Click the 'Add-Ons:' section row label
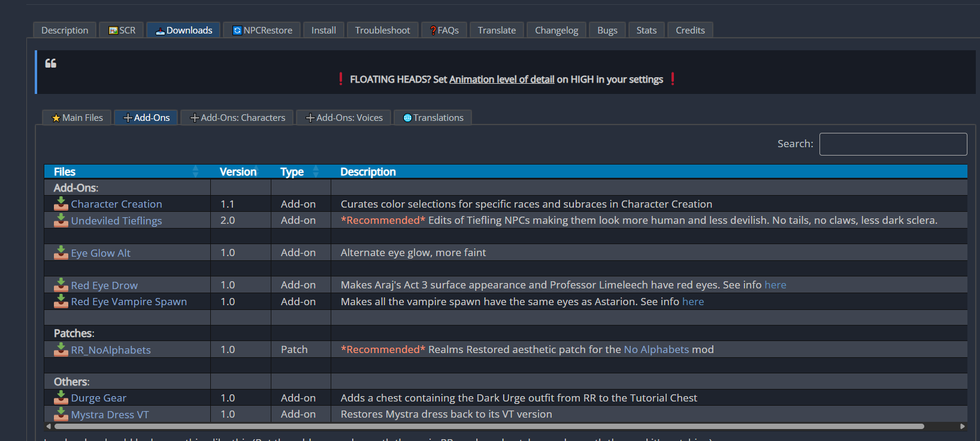Viewport: 980px width, 441px height. (76, 188)
